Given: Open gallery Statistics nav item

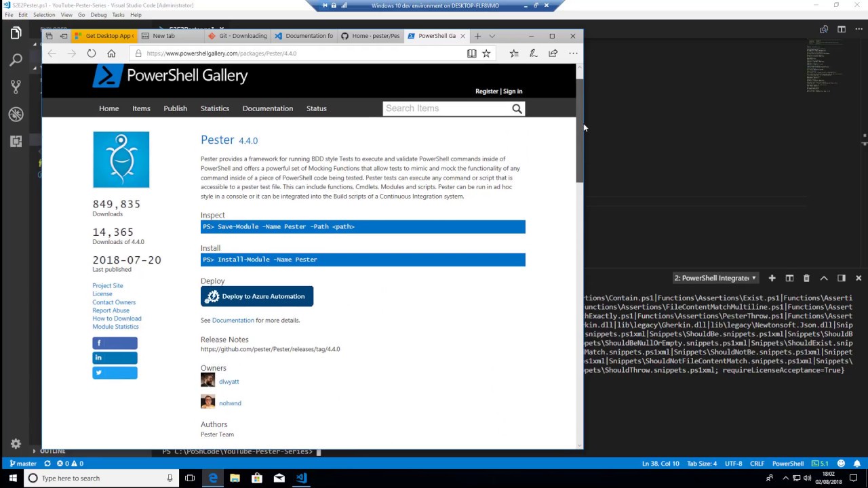Looking at the screenshot, I should [215, 108].
